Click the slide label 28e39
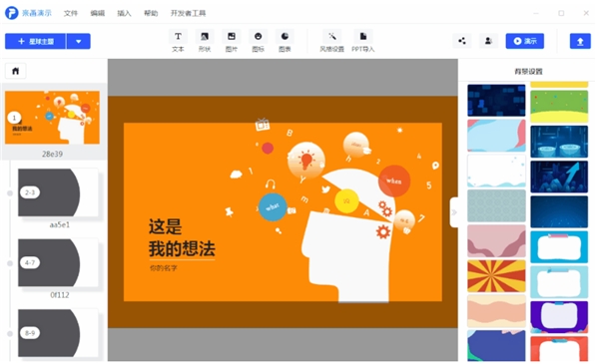 52,155
